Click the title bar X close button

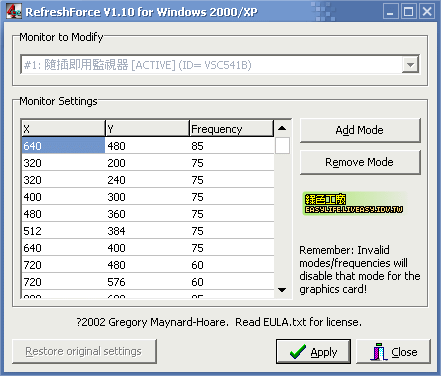[427, 12]
